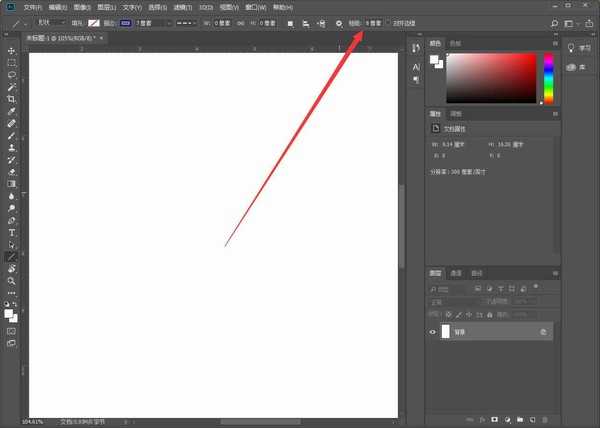Select the Lasso tool
Viewport: 600px width, 428px height.
click(12, 74)
